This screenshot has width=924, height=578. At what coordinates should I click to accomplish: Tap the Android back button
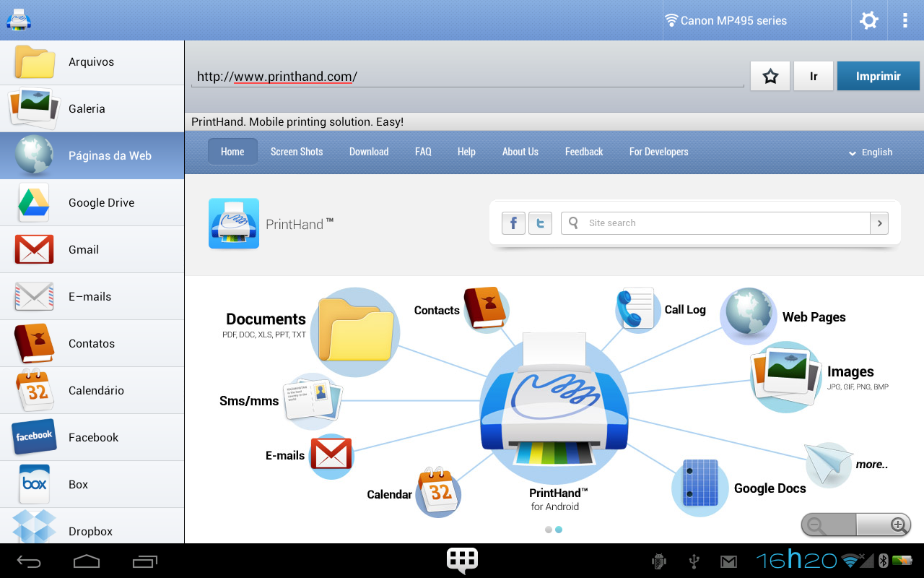pyautogui.click(x=29, y=561)
